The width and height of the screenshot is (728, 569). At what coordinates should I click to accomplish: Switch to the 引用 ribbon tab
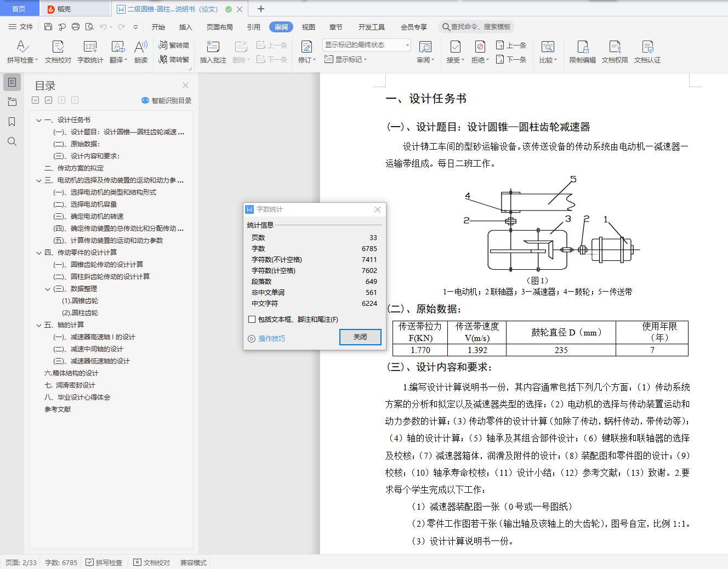coord(254,27)
